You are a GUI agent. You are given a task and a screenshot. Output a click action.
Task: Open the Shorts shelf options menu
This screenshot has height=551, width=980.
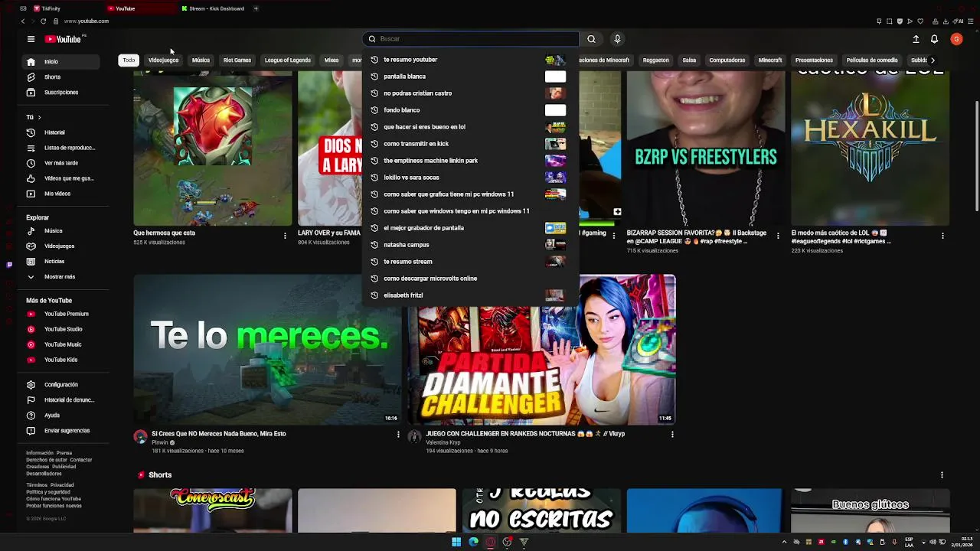click(x=942, y=475)
